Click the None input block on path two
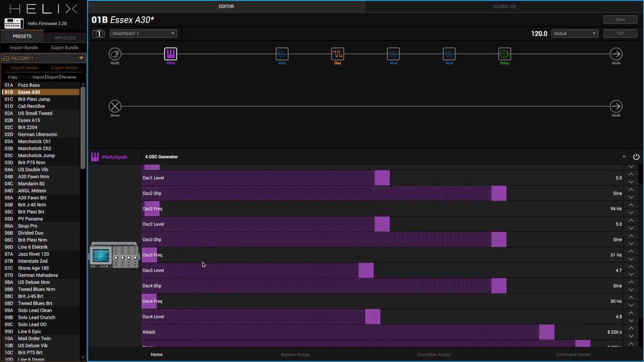The width and height of the screenshot is (644, 362). [115, 106]
